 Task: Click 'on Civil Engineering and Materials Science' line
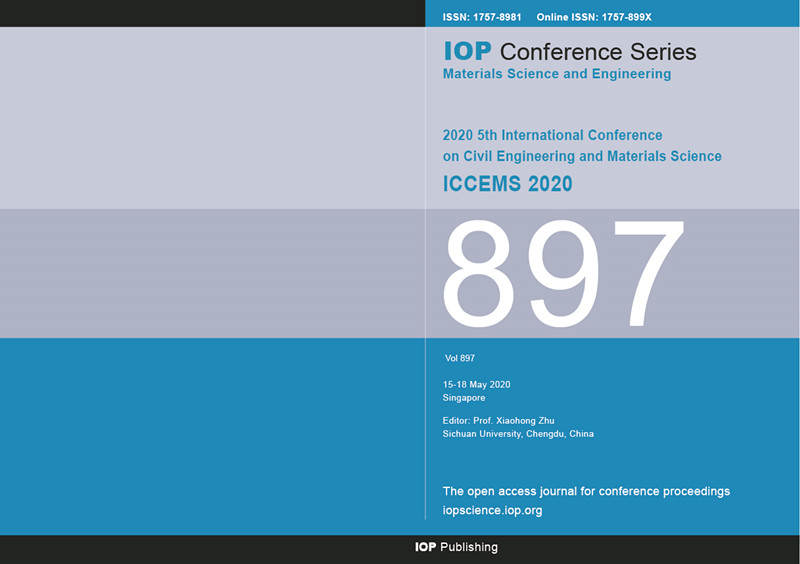point(582,156)
